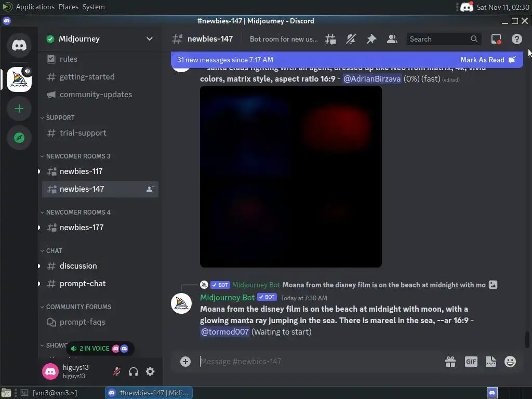532x399 pixels.
Task: Click the higuys13 user avatar
Action: tap(50, 371)
